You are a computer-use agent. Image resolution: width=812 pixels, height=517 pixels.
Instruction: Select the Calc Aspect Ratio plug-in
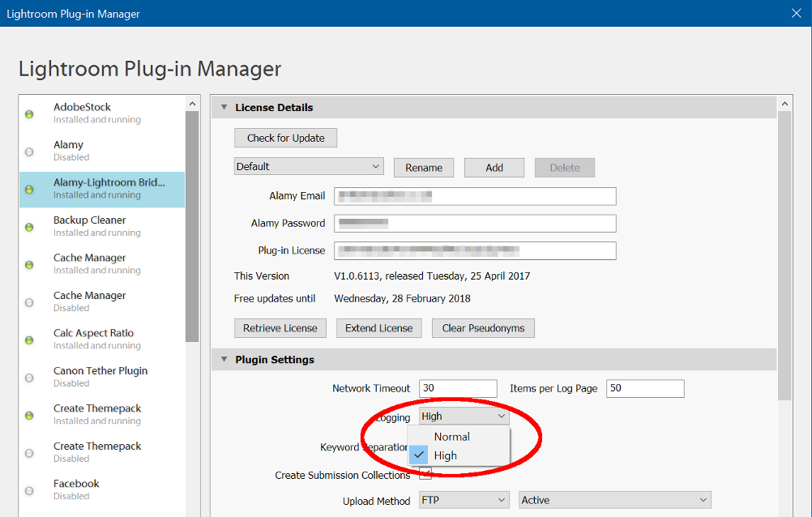[102, 340]
